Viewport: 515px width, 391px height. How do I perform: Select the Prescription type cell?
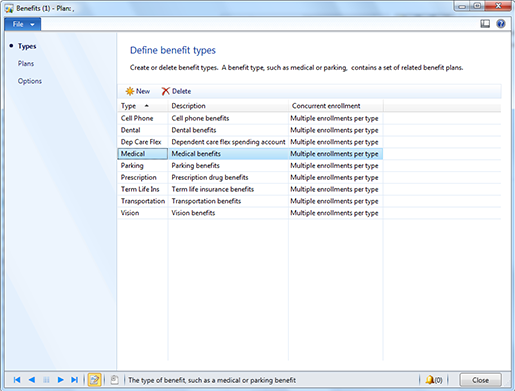(143, 177)
